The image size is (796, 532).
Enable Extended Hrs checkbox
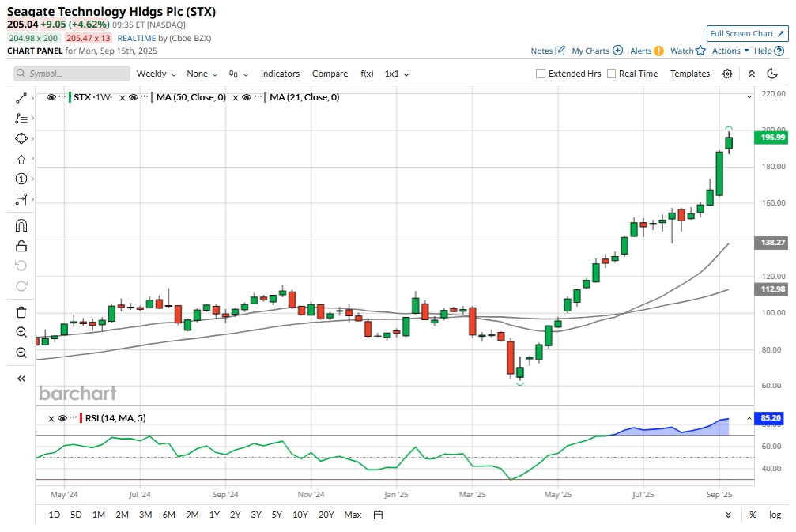(541, 74)
